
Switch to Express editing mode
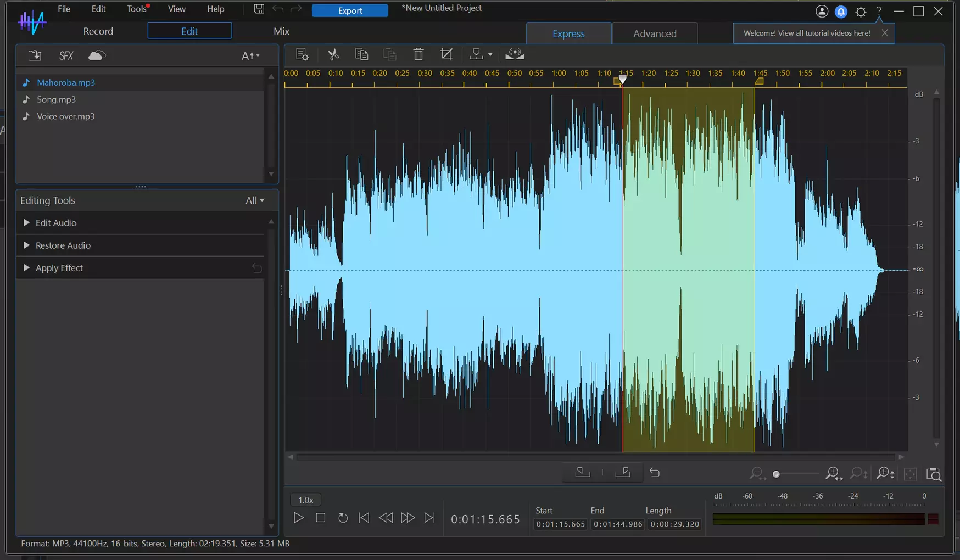(568, 33)
